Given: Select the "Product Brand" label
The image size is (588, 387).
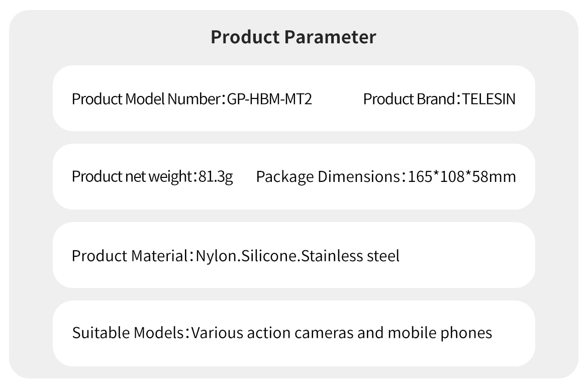Looking at the screenshot, I should pyautogui.click(x=409, y=99).
